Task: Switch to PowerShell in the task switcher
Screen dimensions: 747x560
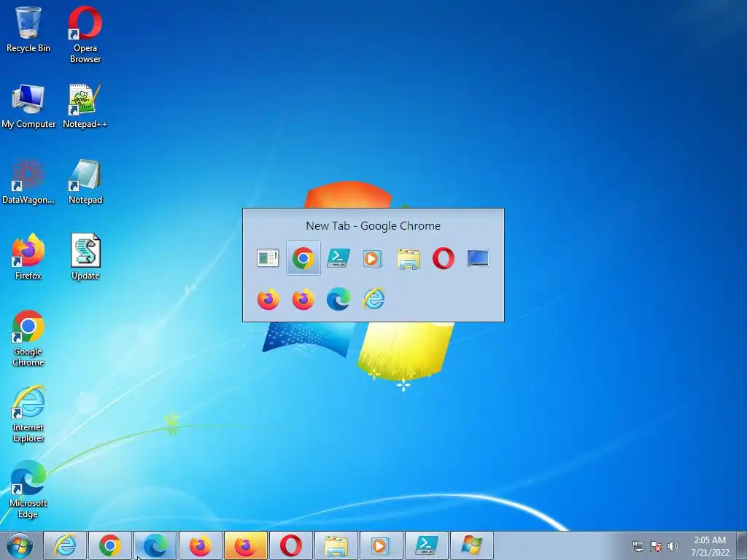Action: point(338,258)
